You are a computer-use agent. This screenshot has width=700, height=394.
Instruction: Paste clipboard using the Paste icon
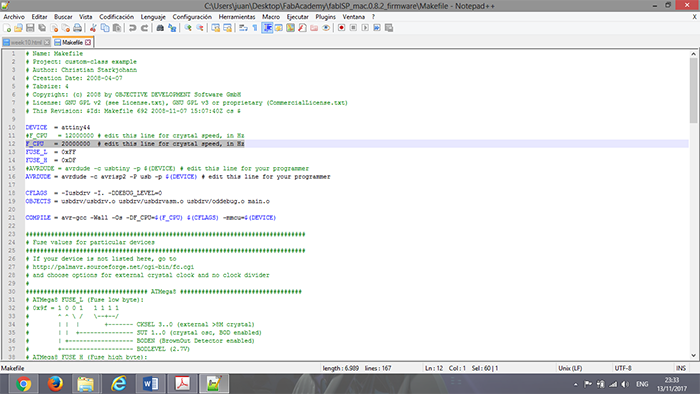[x=117, y=28]
